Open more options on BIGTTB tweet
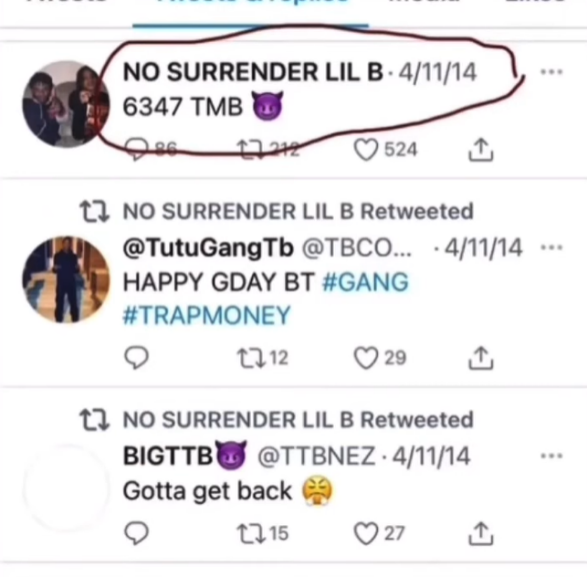The height and width of the screenshot is (577, 587). [552, 456]
